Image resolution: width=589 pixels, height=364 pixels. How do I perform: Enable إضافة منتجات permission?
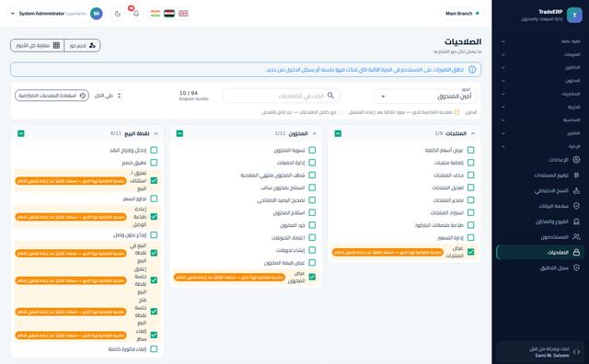point(470,163)
